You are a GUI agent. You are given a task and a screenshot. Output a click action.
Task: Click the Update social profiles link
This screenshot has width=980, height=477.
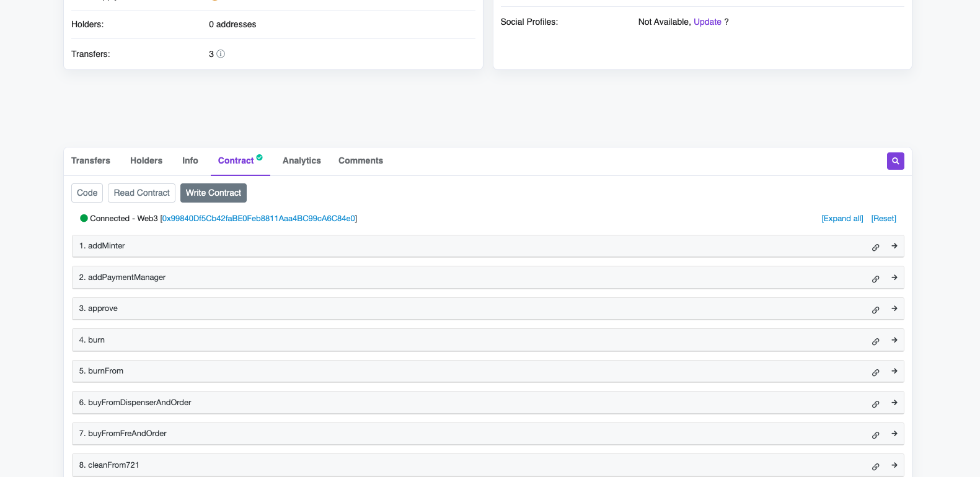pos(707,22)
